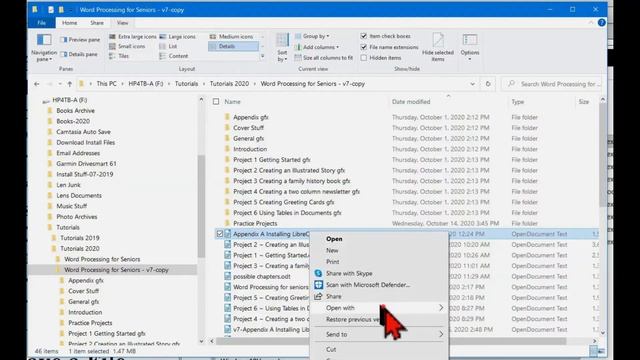Image resolution: width=640 pixels, height=360 pixels.
Task: Open Explorer Help question mark
Action: click(601, 23)
